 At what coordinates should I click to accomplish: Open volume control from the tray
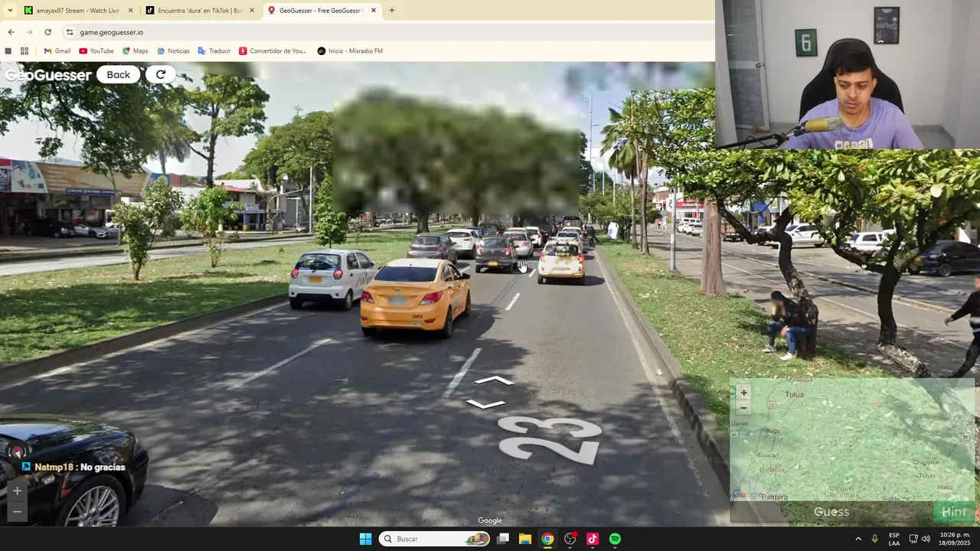pyautogui.click(x=926, y=539)
